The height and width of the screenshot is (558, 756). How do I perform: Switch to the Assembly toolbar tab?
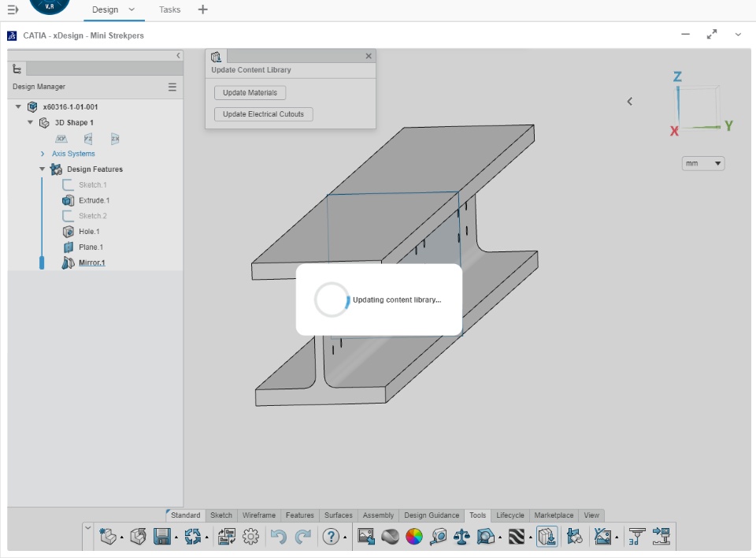379,515
